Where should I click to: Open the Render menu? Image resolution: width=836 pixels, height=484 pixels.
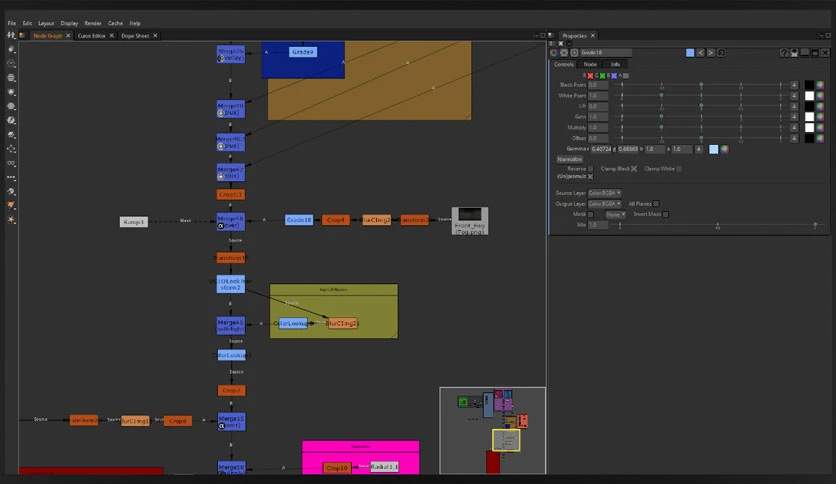pyautogui.click(x=93, y=23)
